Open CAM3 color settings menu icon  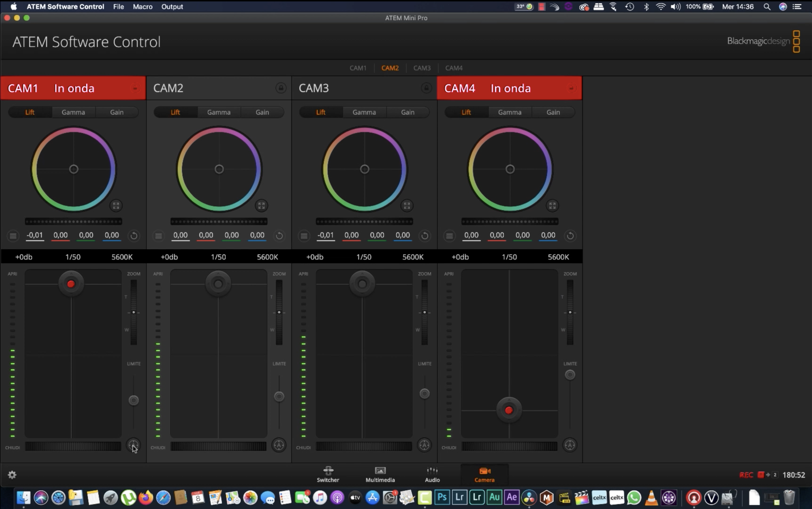pyautogui.click(x=304, y=236)
